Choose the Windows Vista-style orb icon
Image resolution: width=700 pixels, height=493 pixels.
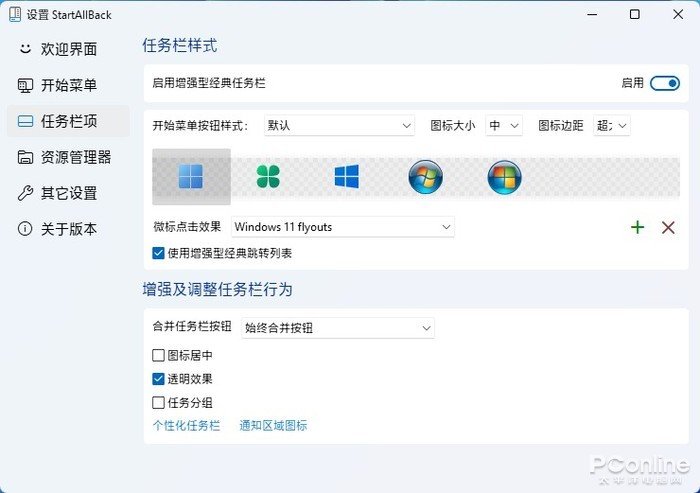pyautogui.click(x=504, y=177)
